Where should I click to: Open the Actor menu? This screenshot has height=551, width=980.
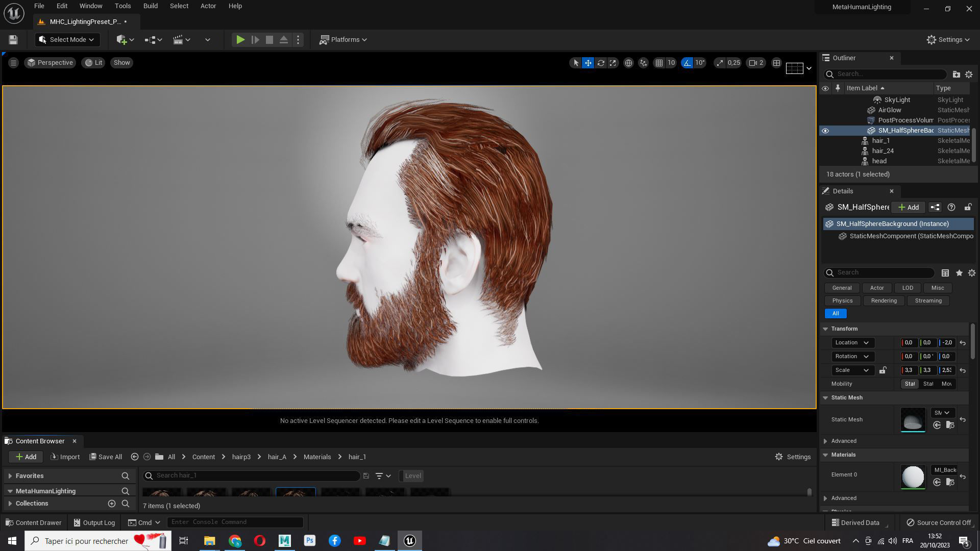click(x=208, y=6)
